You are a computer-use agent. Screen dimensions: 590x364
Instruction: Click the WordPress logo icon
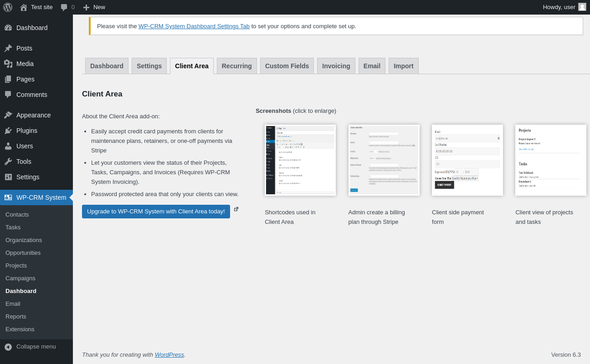(x=8, y=7)
